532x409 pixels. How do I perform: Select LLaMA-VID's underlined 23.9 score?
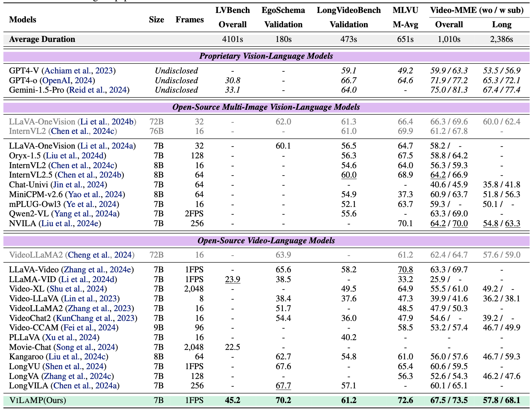pyautogui.click(x=233, y=279)
